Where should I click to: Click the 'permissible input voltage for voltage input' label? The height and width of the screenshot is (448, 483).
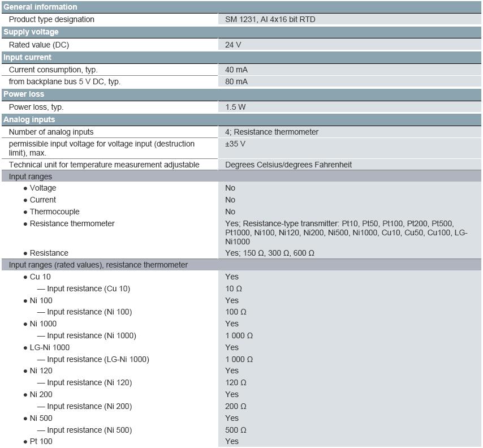[x=102, y=149]
